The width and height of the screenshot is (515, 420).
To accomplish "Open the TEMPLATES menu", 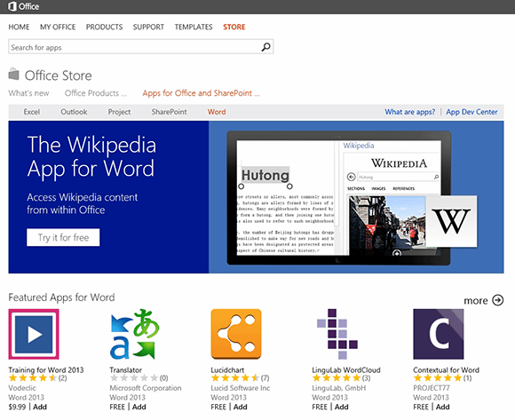I will coord(194,27).
